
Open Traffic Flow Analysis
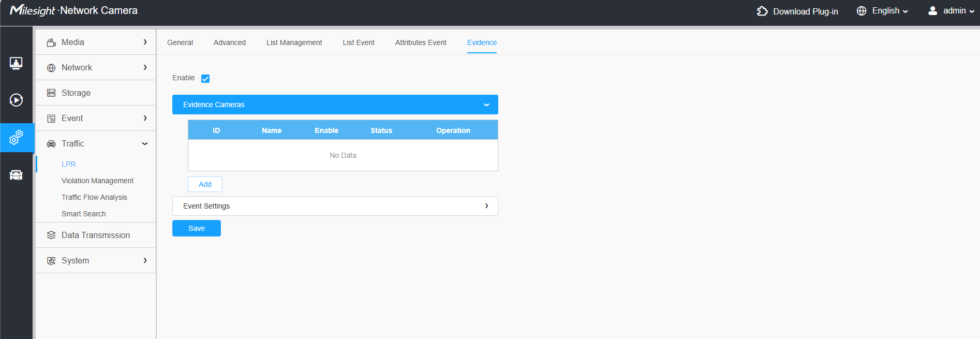[94, 197]
